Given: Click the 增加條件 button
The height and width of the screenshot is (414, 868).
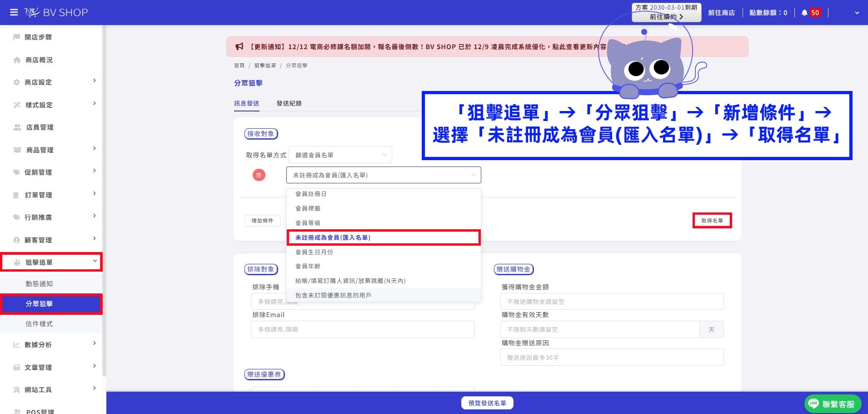Looking at the screenshot, I should click(263, 221).
